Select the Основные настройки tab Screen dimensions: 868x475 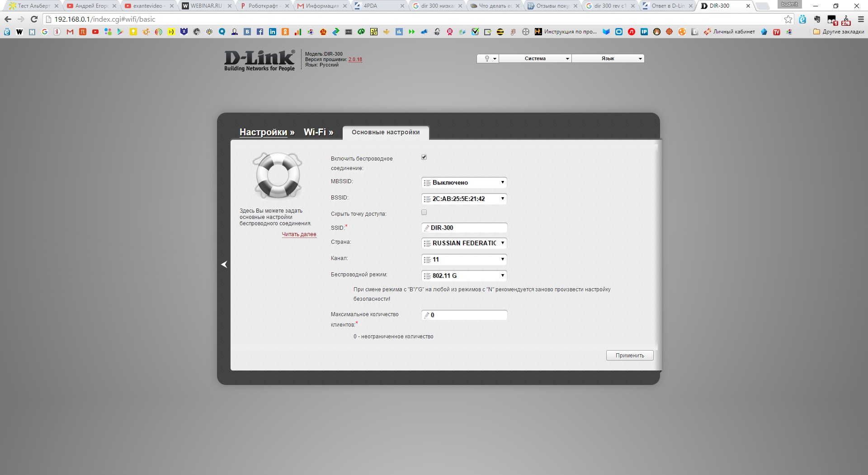[386, 133]
